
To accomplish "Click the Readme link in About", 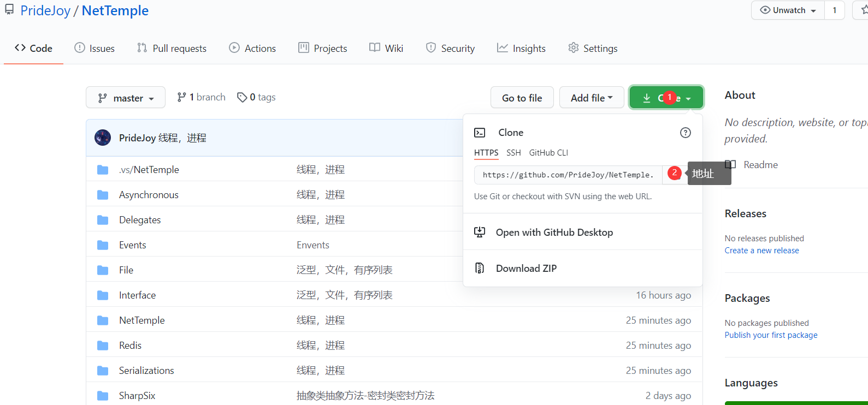I will coord(760,165).
